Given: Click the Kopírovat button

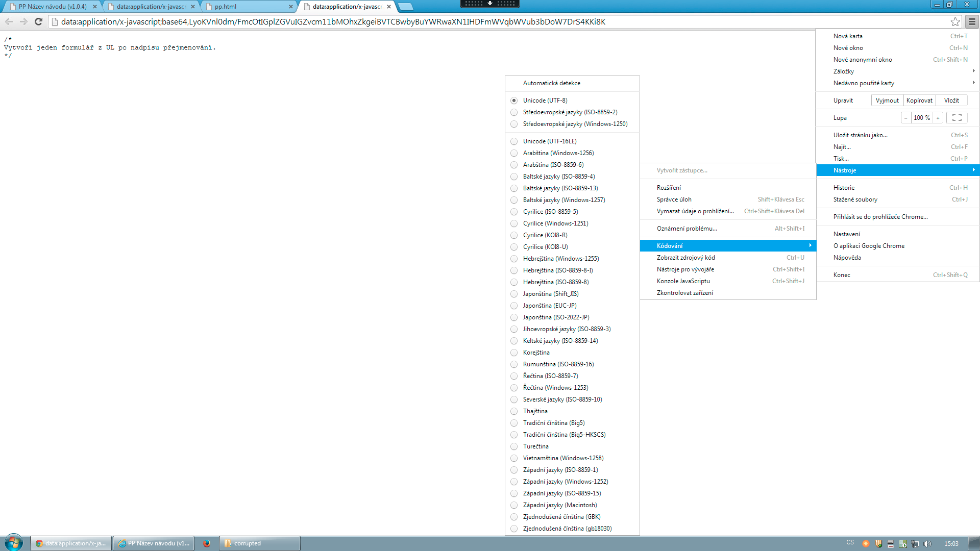Looking at the screenshot, I should pos(919,100).
